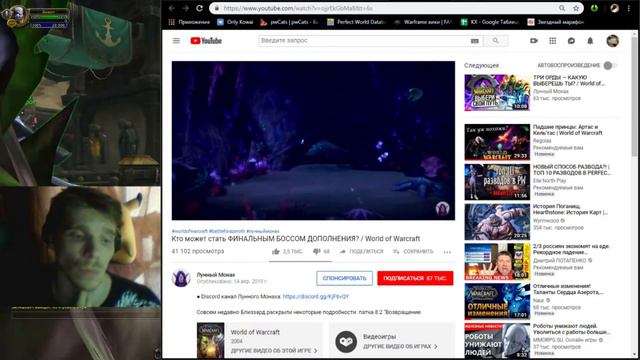This screenshot has width=640, height=360.
Task: Open the История Поганища video thumbnail
Action: (497, 222)
